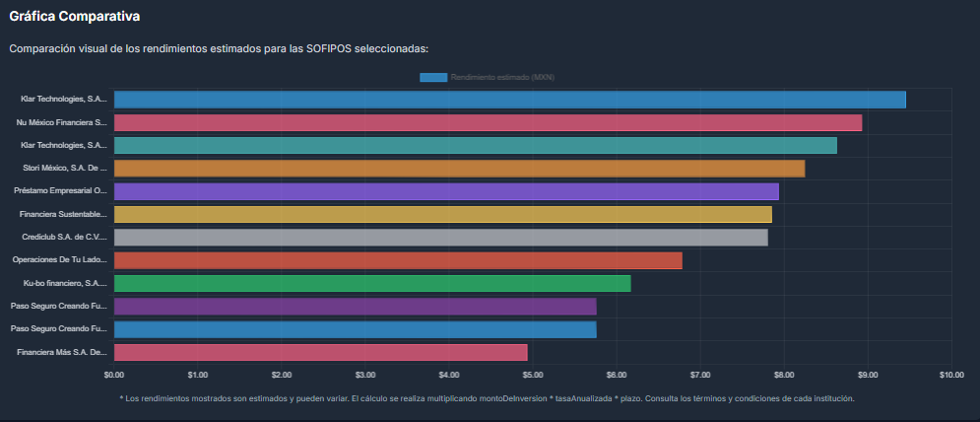Select the green Ku-bo financiero bar
Image resolution: width=980 pixels, height=422 pixels.
tap(372, 284)
